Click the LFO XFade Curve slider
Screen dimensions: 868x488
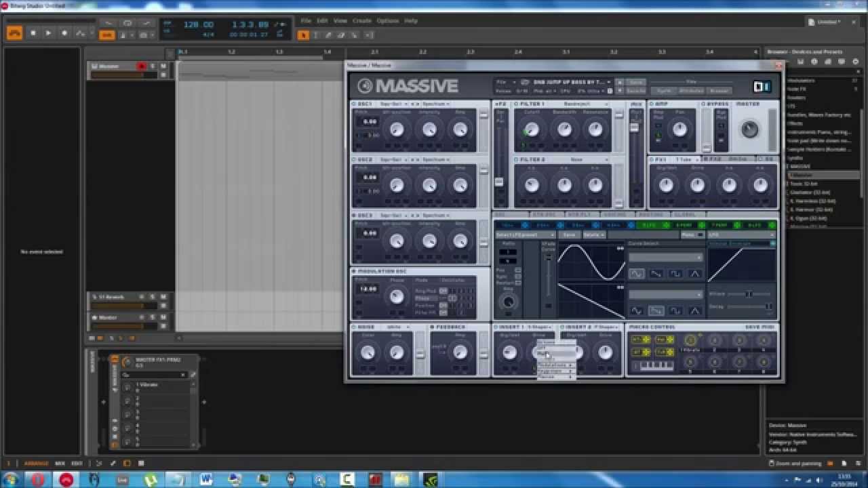[x=549, y=258]
